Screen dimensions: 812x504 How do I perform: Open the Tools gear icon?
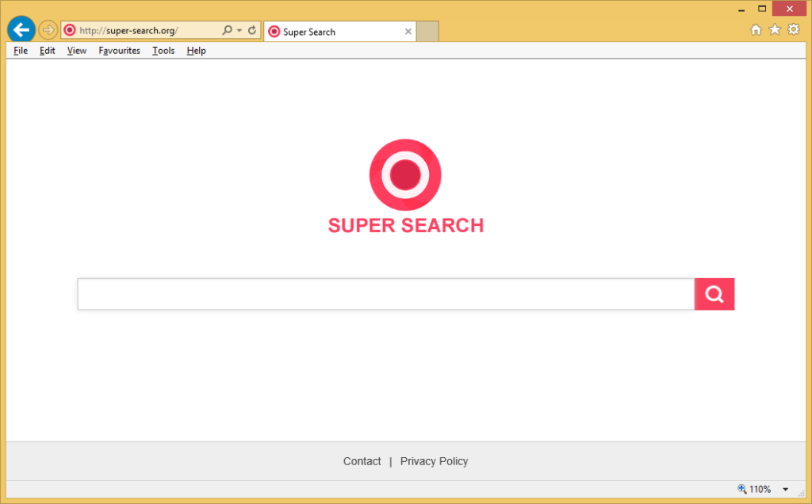[793, 30]
